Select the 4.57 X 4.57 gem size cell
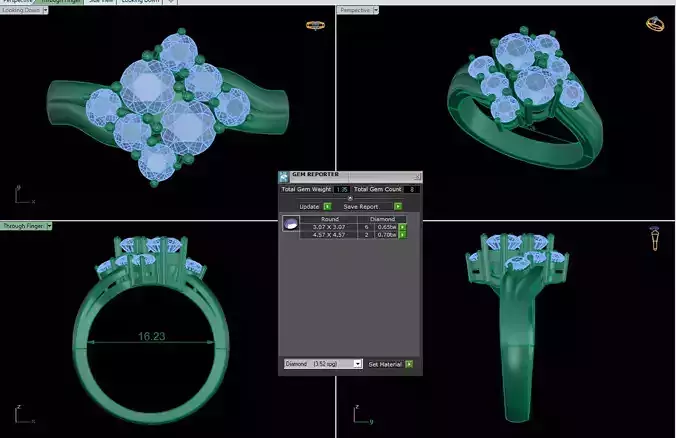 pyautogui.click(x=329, y=235)
